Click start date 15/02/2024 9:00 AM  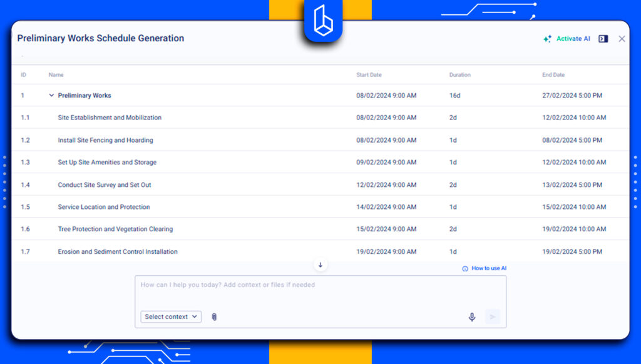pyautogui.click(x=386, y=229)
